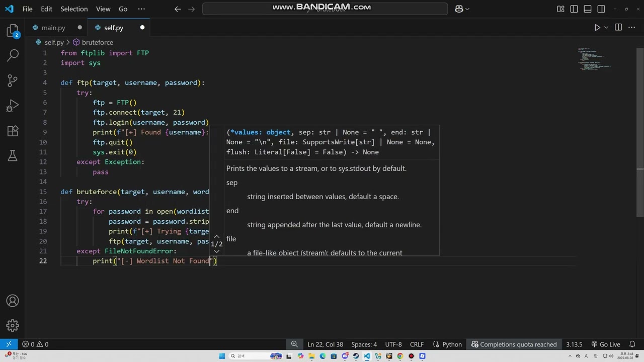This screenshot has height=362, width=644.
Task: Open the Copilot chat icon
Action: tap(458, 9)
